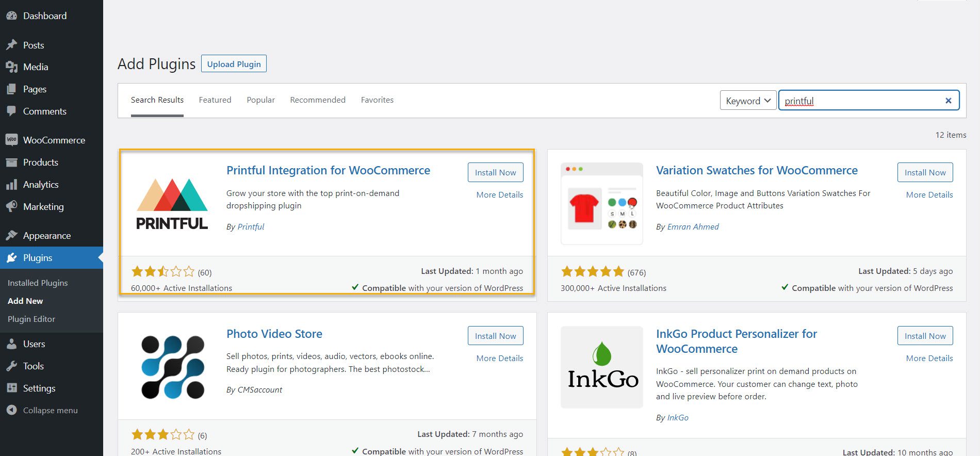Open the Printful author link
The height and width of the screenshot is (456, 980).
[251, 226]
